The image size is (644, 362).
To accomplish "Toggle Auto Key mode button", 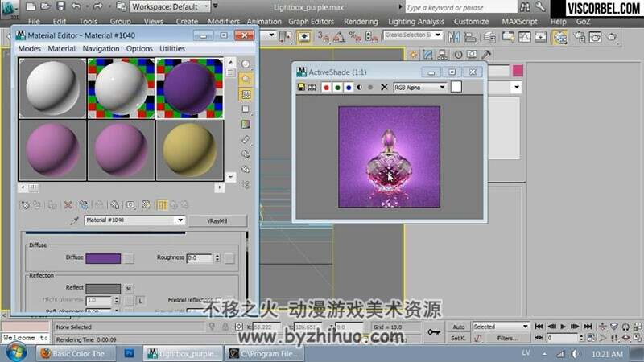I will pos(458,327).
